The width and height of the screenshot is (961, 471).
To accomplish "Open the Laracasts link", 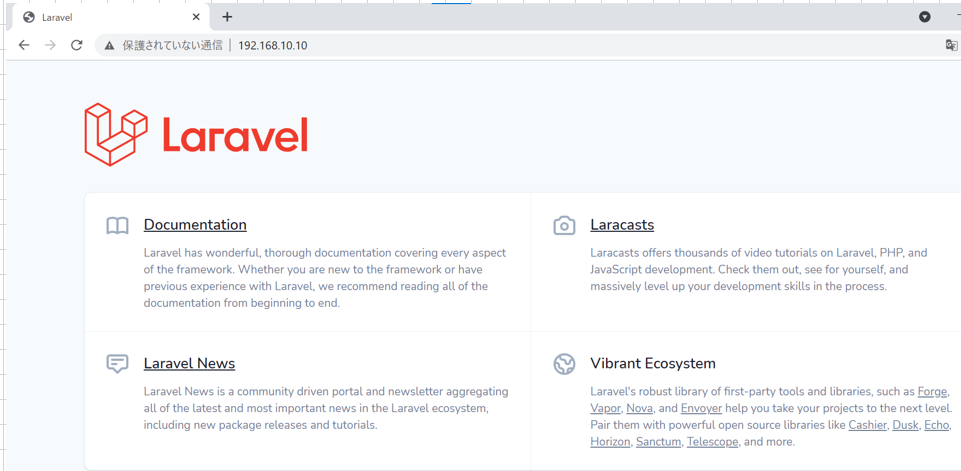I will [x=622, y=224].
